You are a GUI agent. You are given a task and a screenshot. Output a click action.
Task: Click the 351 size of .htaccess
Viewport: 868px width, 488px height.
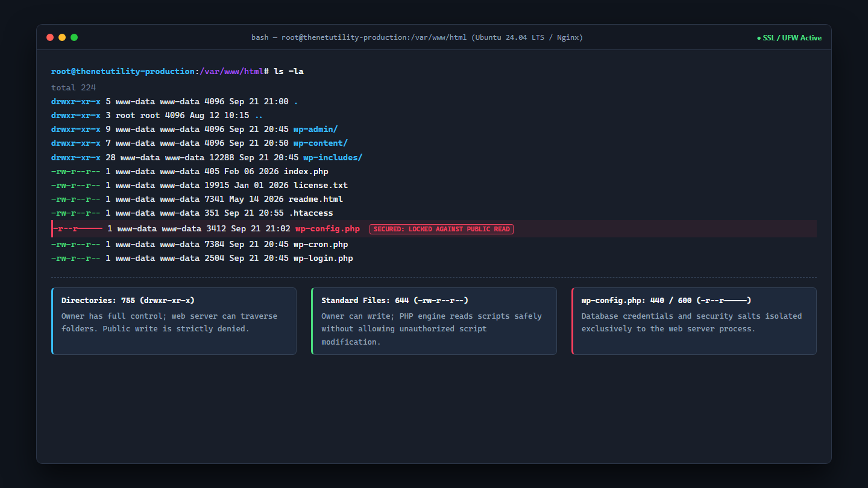tap(212, 213)
